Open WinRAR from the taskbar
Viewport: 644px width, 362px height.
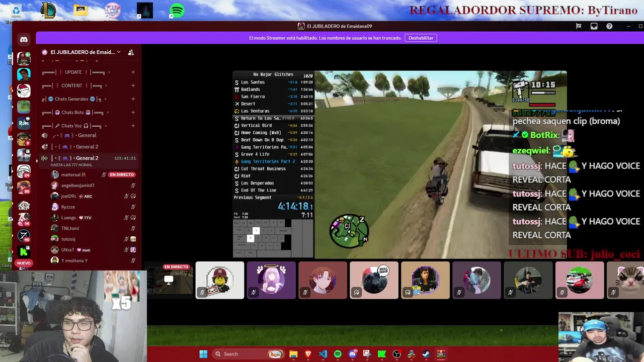[x=441, y=354]
